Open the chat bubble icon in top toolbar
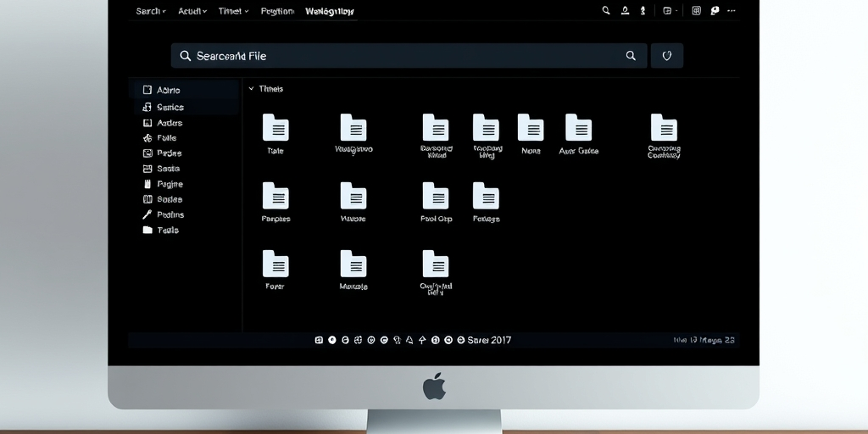The height and width of the screenshot is (434, 868). pos(715,10)
